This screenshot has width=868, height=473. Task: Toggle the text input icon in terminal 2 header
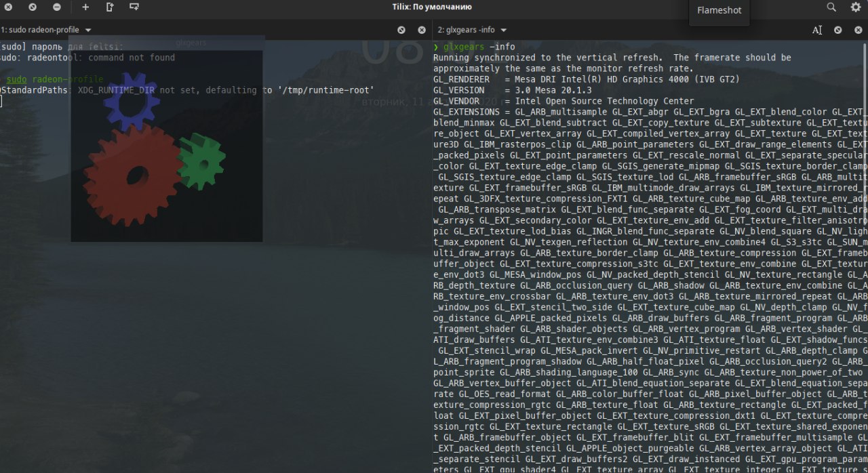(817, 30)
